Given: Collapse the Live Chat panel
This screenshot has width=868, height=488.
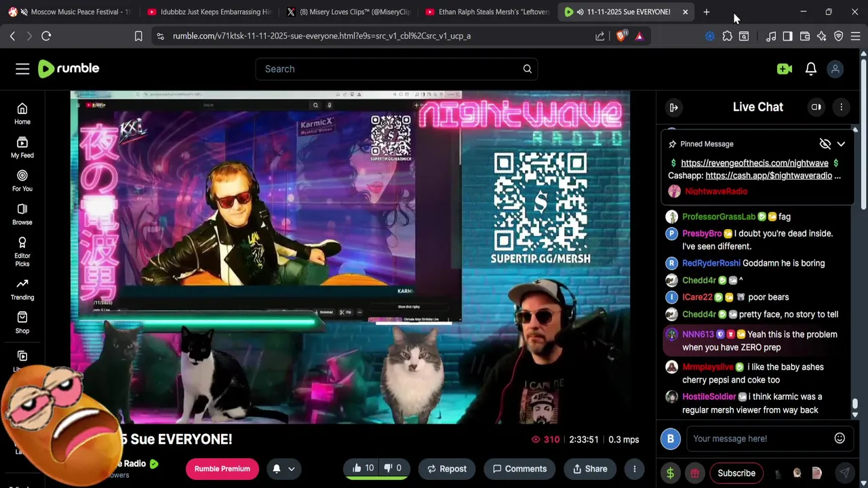Looking at the screenshot, I should point(674,107).
